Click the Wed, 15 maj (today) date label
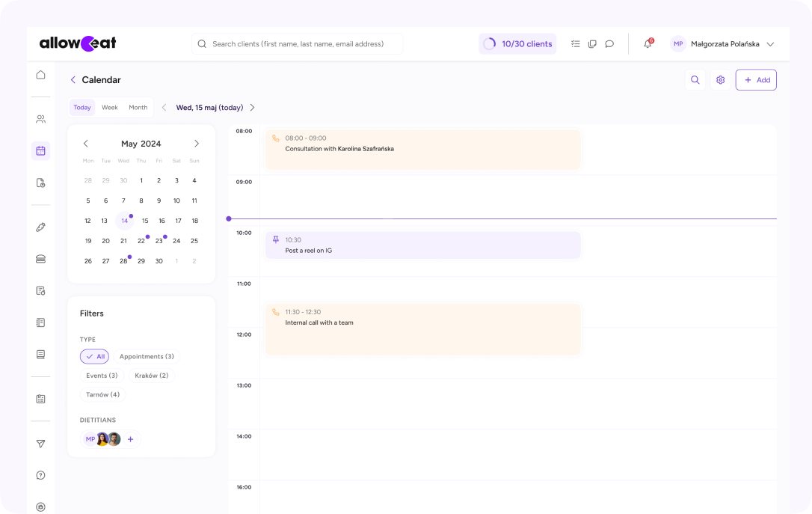This screenshot has height=514, width=812. pyautogui.click(x=210, y=107)
